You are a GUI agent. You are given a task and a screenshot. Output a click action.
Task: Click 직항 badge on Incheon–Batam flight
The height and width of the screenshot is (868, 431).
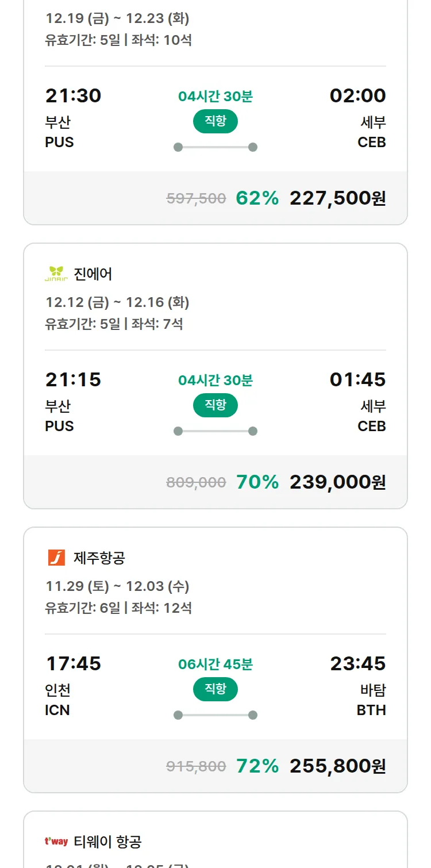click(x=215, y=689)
